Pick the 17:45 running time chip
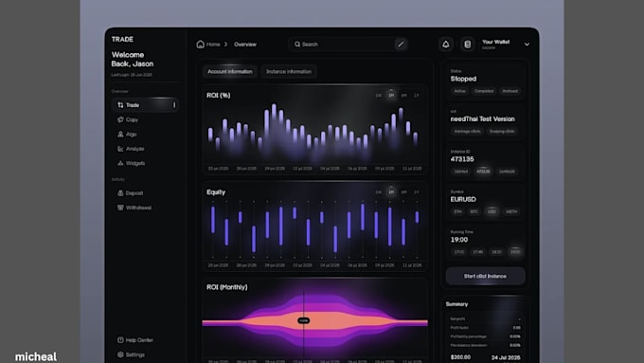Viewport: 644px width, 363px height. click(x=477, y=252)
